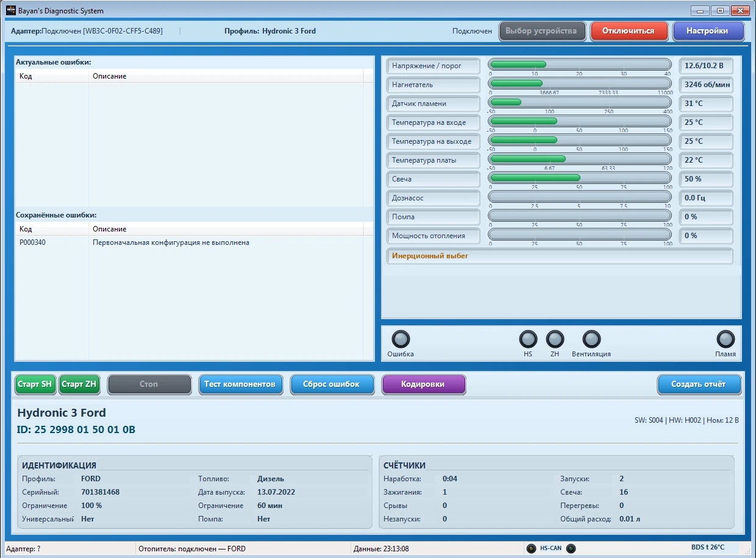Click the HS indicator lamp
This screenshot has width=756, height=558.
[528, 339]
